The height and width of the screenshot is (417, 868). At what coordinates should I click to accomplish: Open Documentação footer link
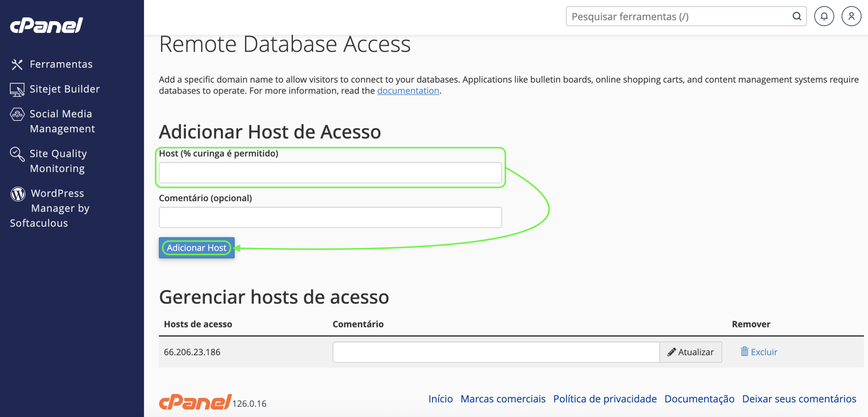[x=699, y=399]
